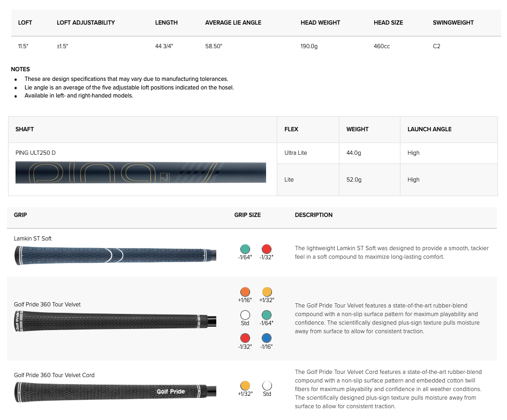Pick the yellow +1/32" 360 Tour Velvet swatch
Screen dimensions: 507x420
(267, 292)
